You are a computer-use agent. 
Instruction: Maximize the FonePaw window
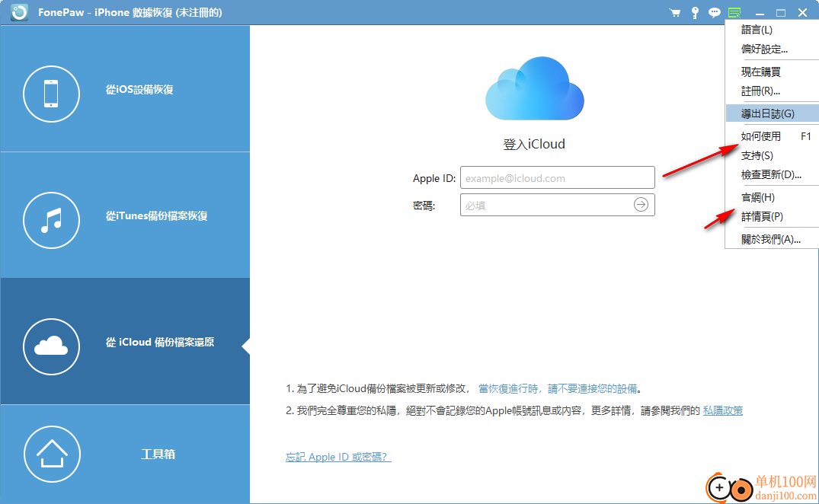pyautogui.click(x=781, y=12)
